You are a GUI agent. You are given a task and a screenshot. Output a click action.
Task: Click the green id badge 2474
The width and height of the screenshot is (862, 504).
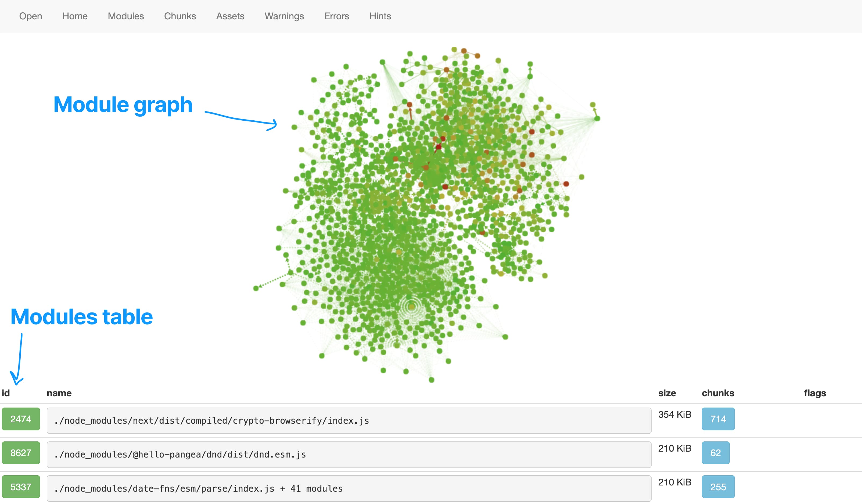coord(20,419)
